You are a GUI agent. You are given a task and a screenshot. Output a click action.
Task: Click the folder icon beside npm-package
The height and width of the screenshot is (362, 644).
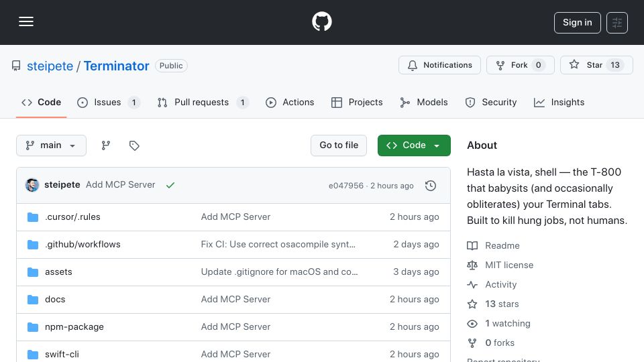tap(33, 327)
